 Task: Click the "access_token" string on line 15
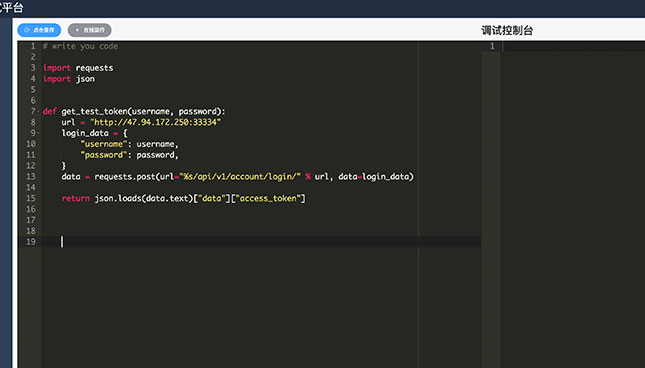tap(268, 198)
